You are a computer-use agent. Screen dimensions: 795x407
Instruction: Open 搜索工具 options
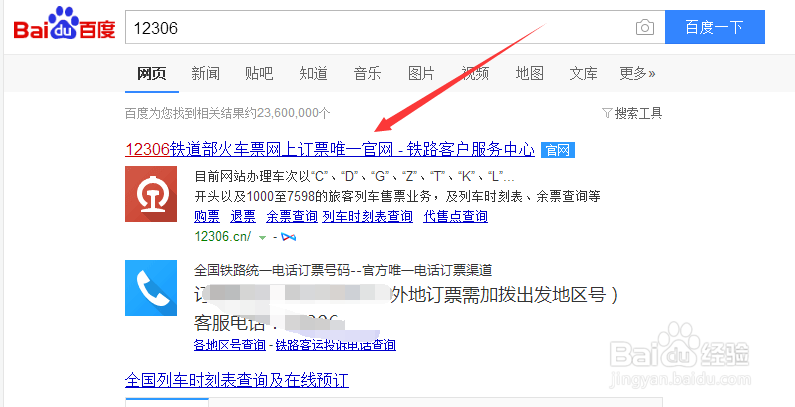(638, 113)
